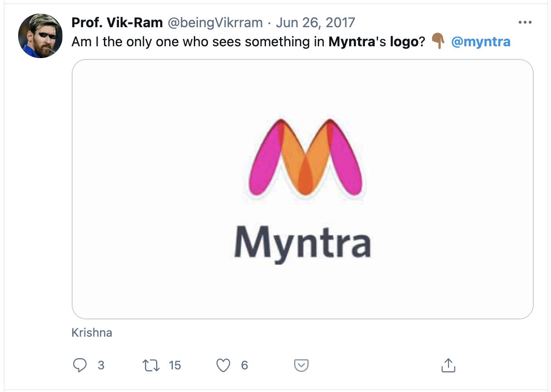Click the like count 6

(x=245, y=365)
